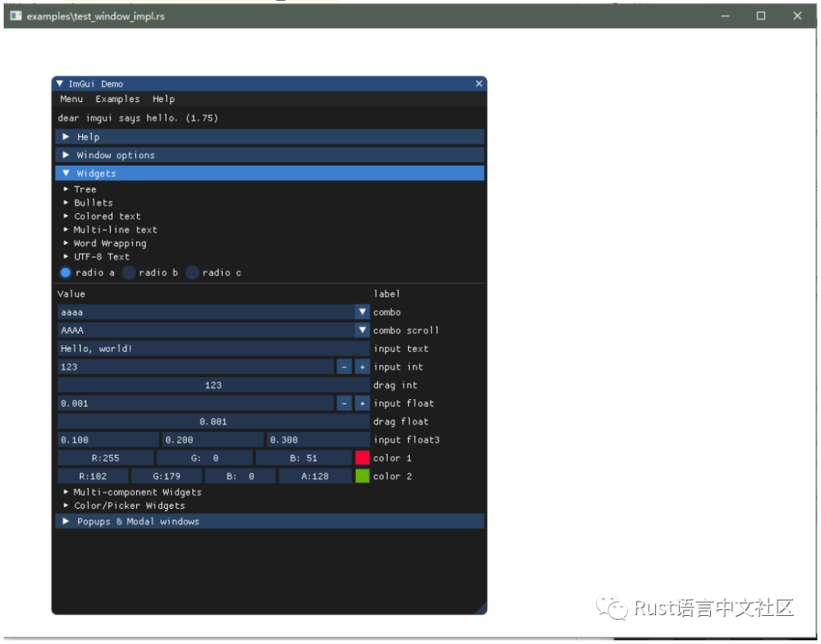Expand the Tree node under Widgets
821x644 pixels.
80,189
